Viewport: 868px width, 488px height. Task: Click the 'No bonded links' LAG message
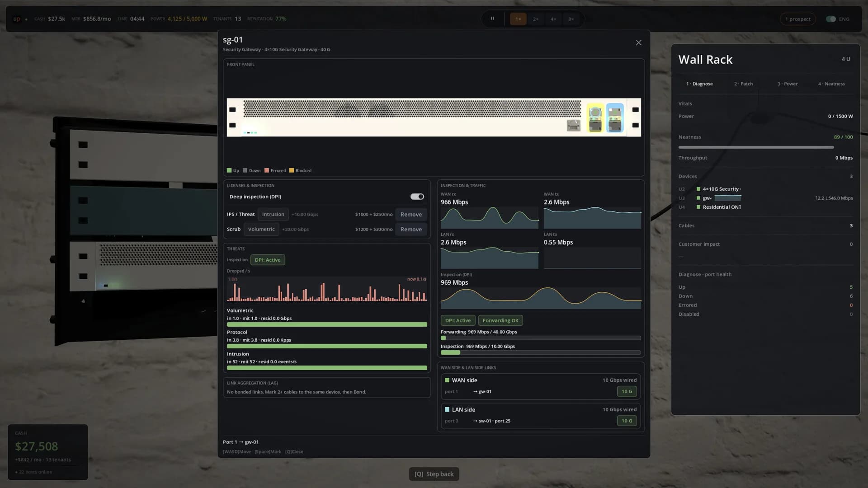(297, 392)
